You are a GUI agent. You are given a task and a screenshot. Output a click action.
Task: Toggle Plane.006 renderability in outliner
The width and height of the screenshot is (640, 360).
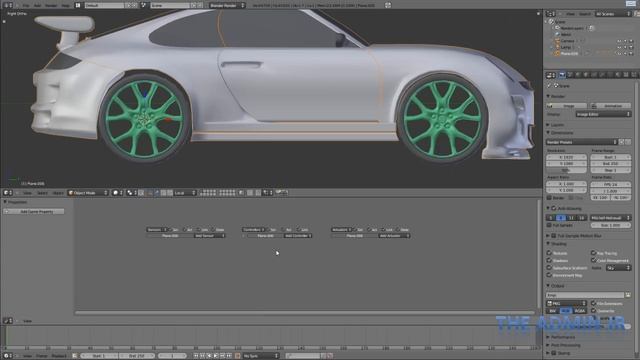[x=631, y=53]
